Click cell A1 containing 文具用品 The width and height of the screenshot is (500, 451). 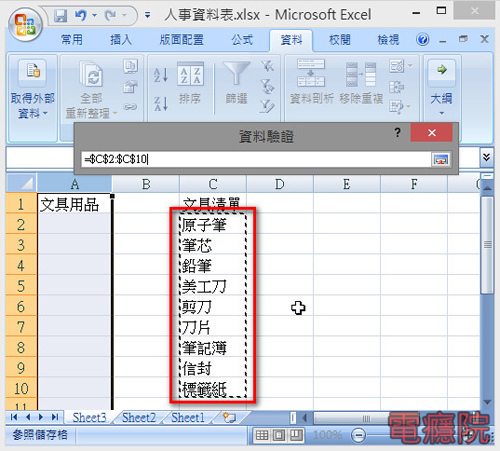coord(74,204)
